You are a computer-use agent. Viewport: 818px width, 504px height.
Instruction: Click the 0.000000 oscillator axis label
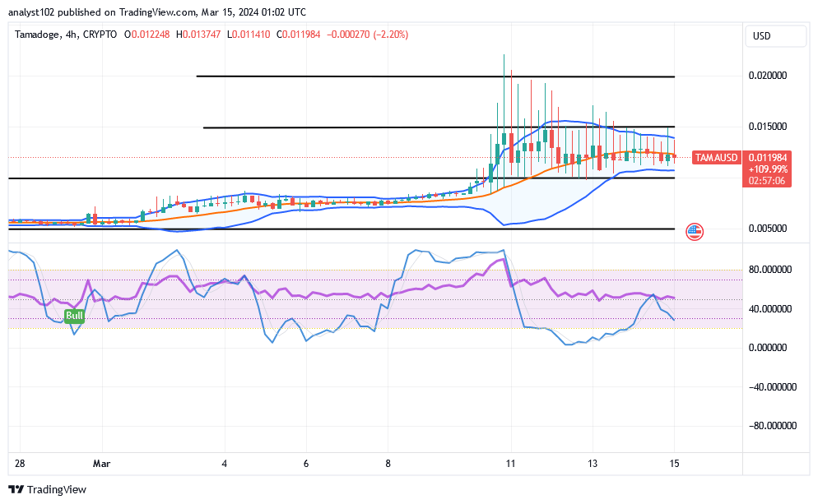coord(768,348)
